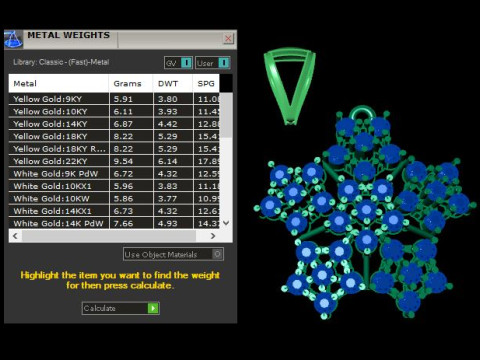Click the Library: Classic - (Fast)-Metal label
480x360 pixels.
(61, 62)
